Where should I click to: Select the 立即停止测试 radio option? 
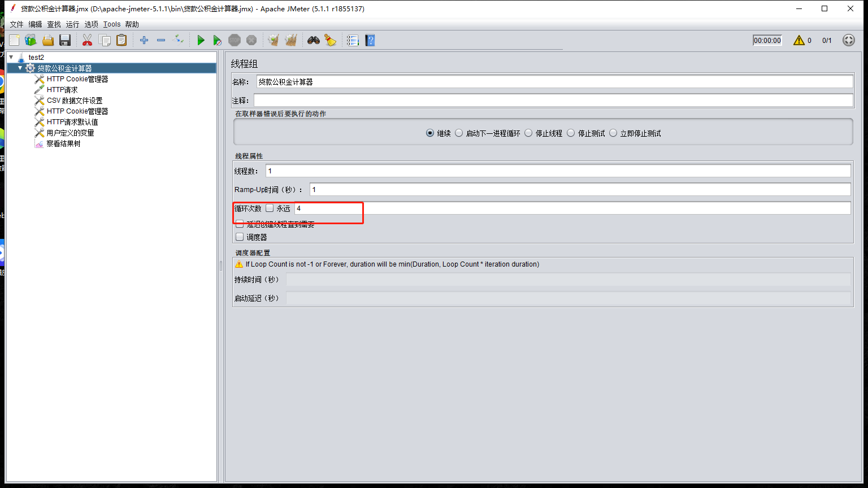[613, 133]
